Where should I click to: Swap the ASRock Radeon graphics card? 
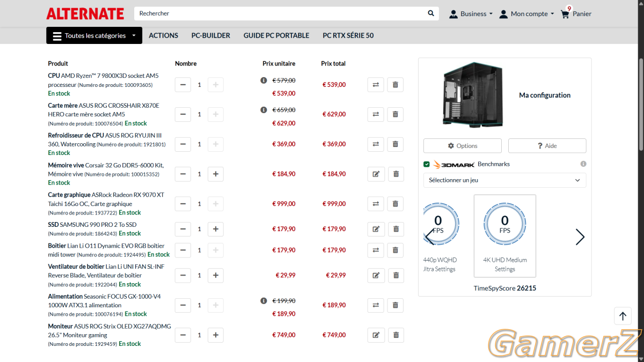[x=376, y=204]
